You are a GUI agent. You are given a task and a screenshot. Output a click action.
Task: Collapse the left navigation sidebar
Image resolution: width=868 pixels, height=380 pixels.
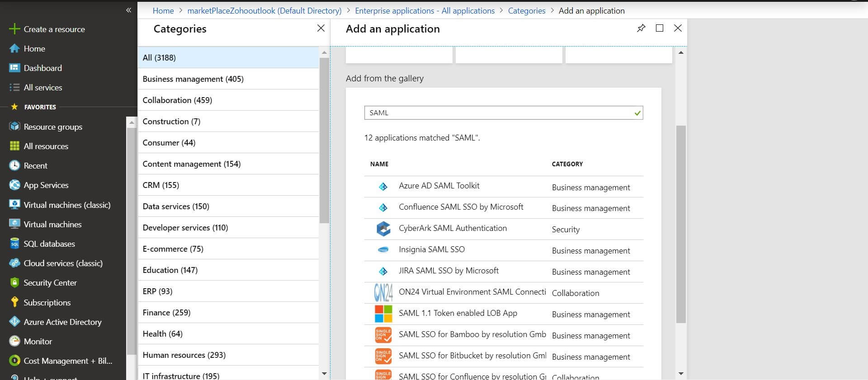pos(128,10)
